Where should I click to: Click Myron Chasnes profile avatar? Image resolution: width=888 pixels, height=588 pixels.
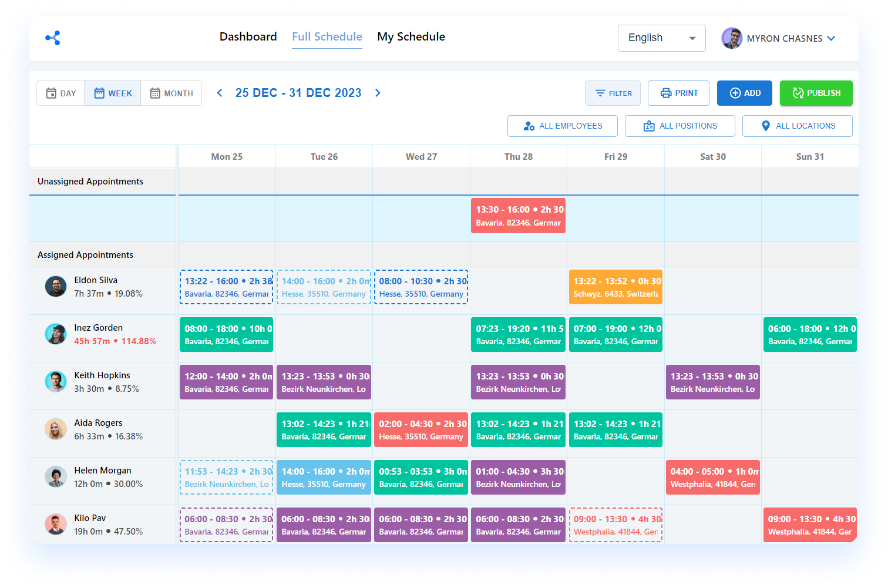pos(732,38)
